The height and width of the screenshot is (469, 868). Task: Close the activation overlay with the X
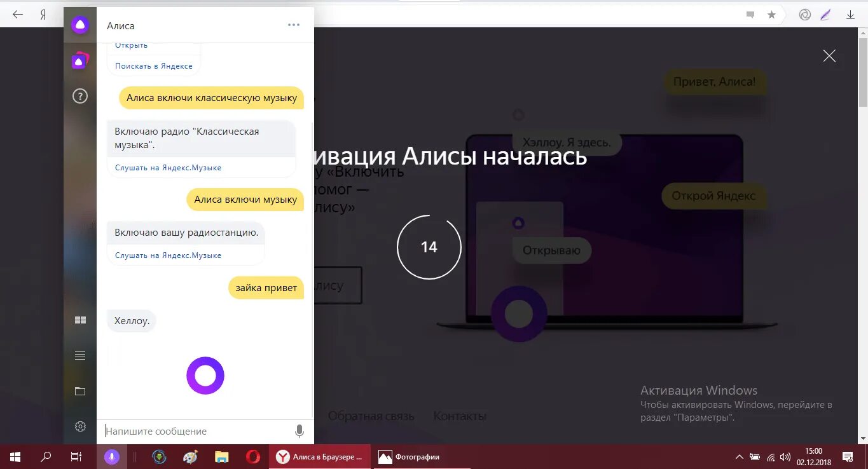829,56
